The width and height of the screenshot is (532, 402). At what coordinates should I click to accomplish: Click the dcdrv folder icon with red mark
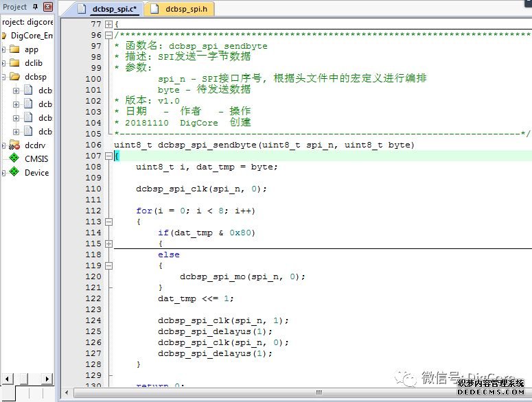click(14, 145)
